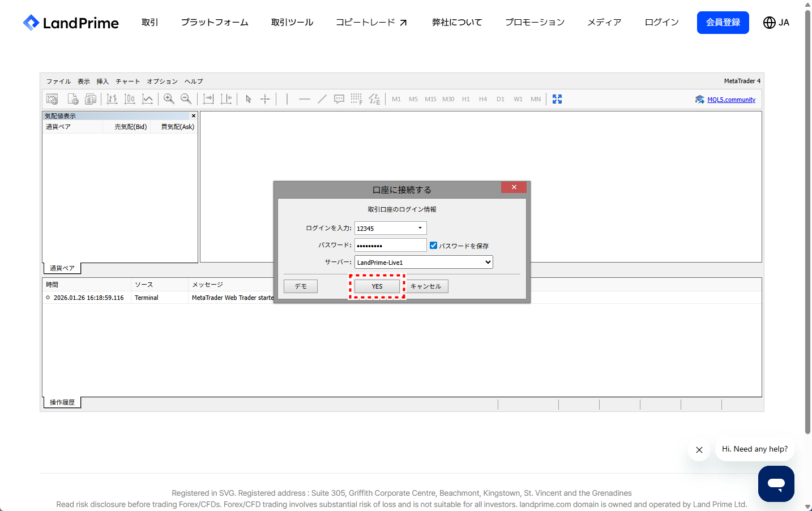Image resolution: width=812 pixels, height=511 pixels.
Task: Open the login number dropdown
Action: [420, 228]
